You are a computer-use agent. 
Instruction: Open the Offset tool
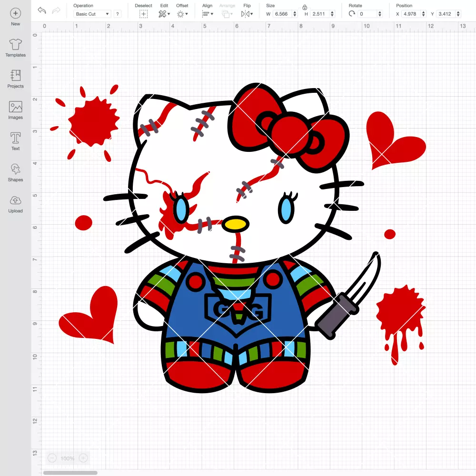point(182,14)
